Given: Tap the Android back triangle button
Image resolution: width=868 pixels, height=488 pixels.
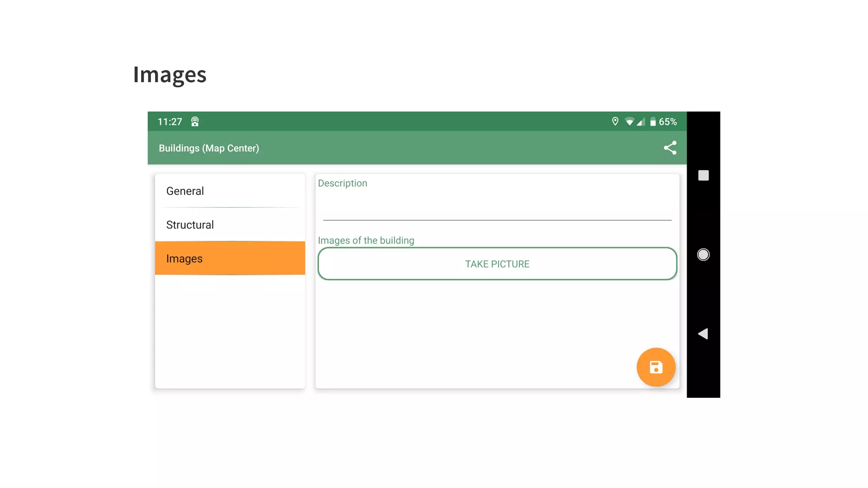Looking at the screenshot, I should [703, 334].
